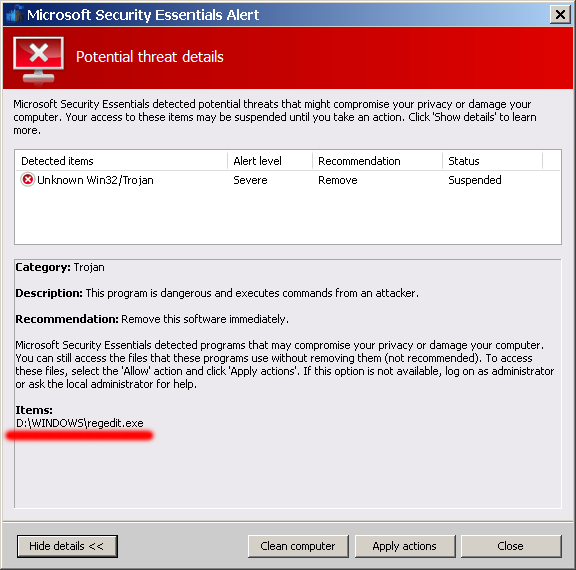Collapse details with Hide details button

67,546
